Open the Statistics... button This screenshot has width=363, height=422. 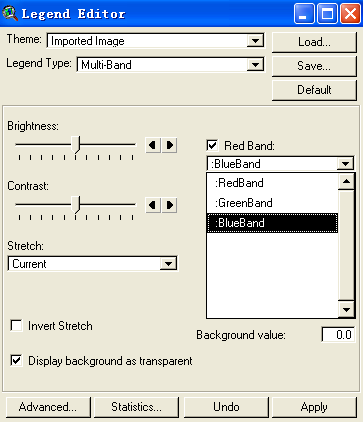(136, 407)
